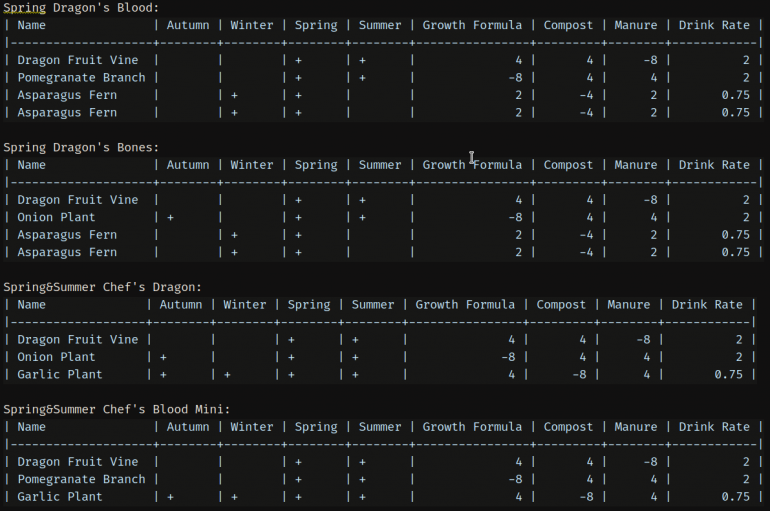Click 'Compost' header in Chef's Dragon table

pos(561,305)
